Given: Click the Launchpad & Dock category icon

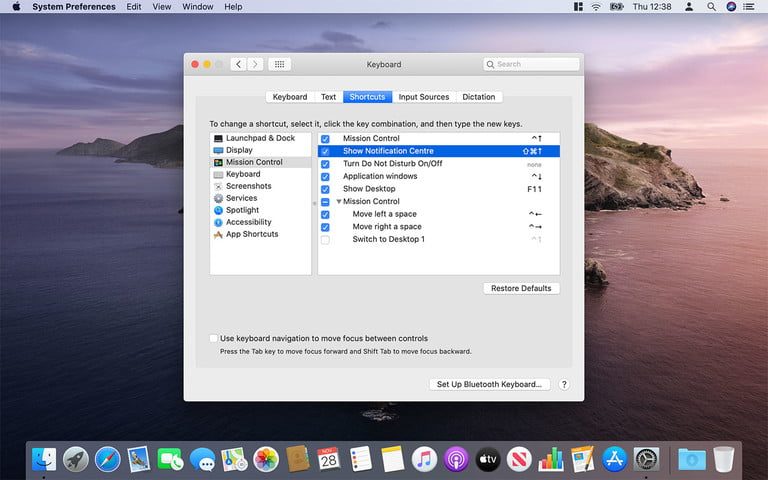Looking at the screenshot, I should [218, 138].
